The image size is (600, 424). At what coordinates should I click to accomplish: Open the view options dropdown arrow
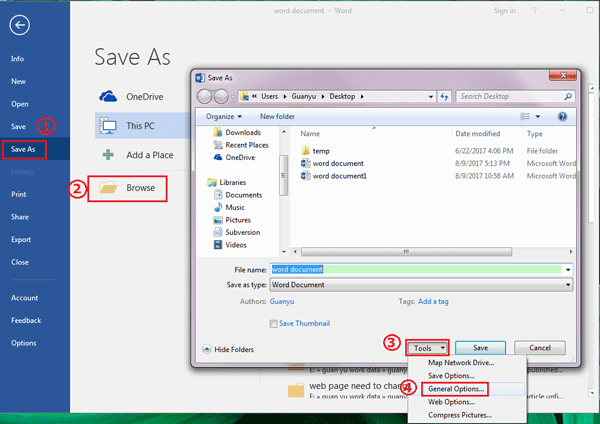click(x=538, y=116)
